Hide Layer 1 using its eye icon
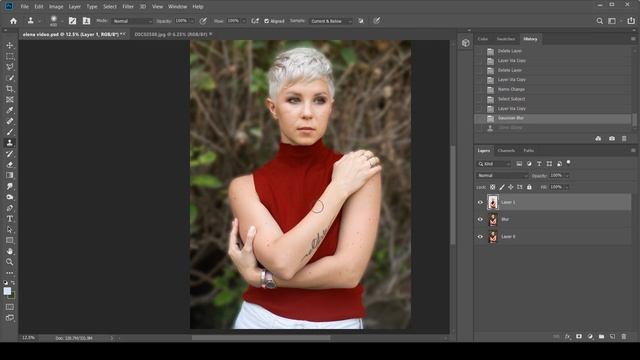Viewport: 640px width, 360px height. coord(480,202)
